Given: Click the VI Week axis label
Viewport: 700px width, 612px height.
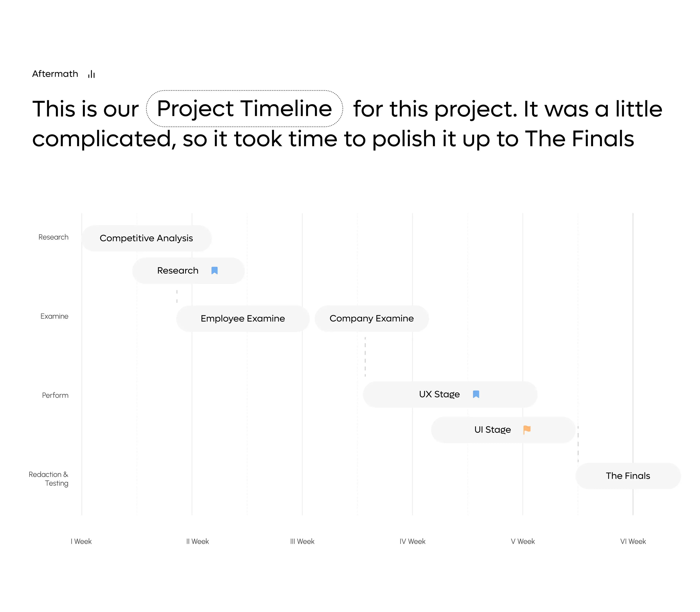Looking at the screenshot, I should (633, 541).
